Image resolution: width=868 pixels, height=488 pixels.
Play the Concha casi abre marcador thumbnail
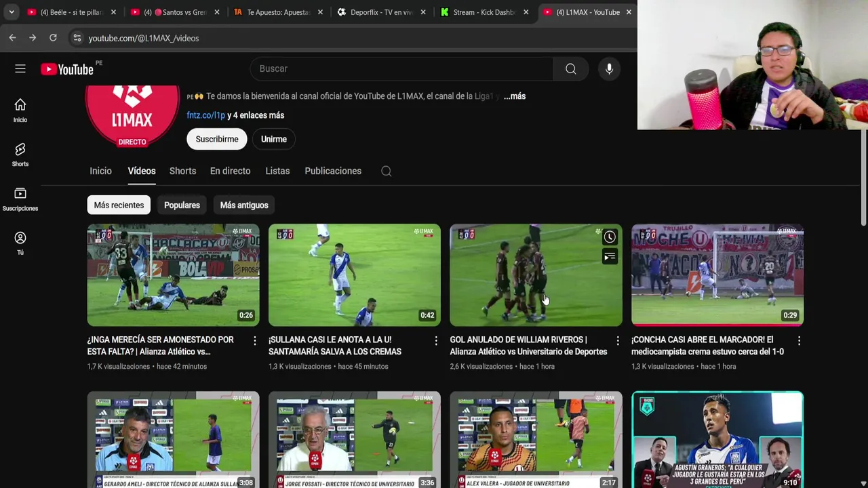[x=717, y=275]
